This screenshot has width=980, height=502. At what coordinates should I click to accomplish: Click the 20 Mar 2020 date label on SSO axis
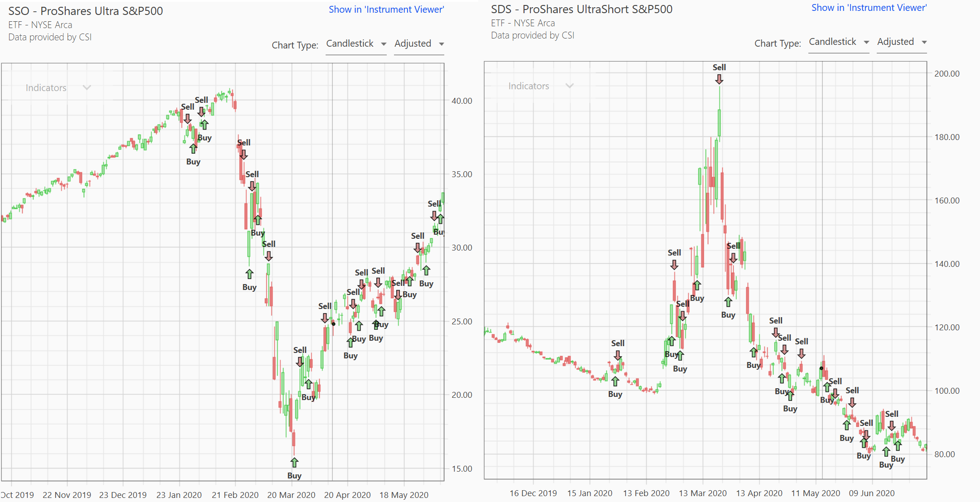pos(291,495)
